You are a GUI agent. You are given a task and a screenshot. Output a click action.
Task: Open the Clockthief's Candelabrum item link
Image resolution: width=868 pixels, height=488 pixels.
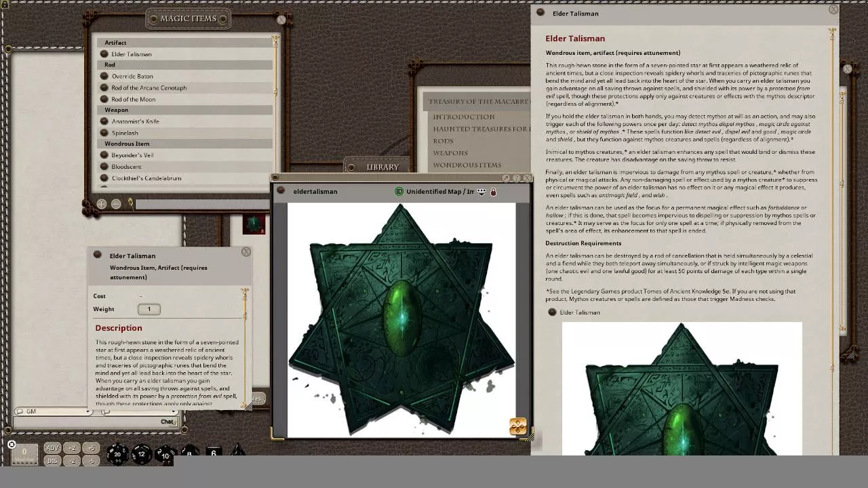coord(104,178)
